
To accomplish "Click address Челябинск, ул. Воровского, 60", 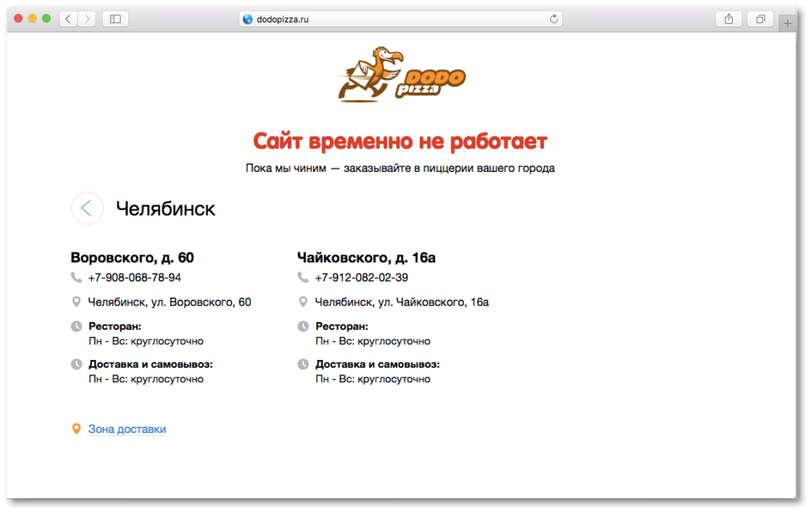I will (x=170, y=302).
